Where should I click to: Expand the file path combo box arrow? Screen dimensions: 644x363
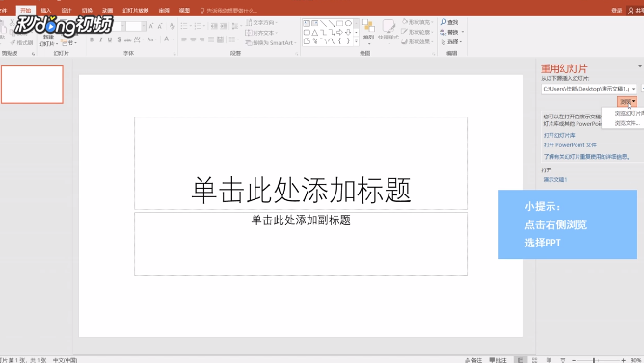click(x=633, y=89)
